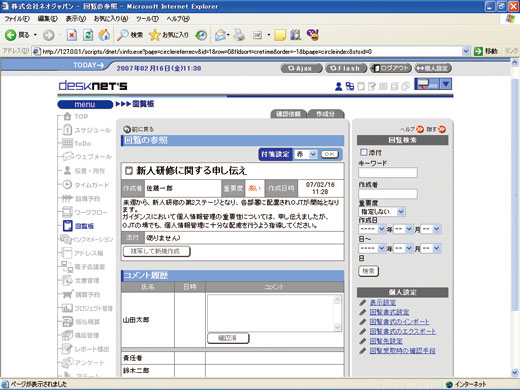Image resolution: width=520 pixels, height=390 pixels.
Task: Open the 購買予約 shopping cart icon
Action: coord(68,294)
